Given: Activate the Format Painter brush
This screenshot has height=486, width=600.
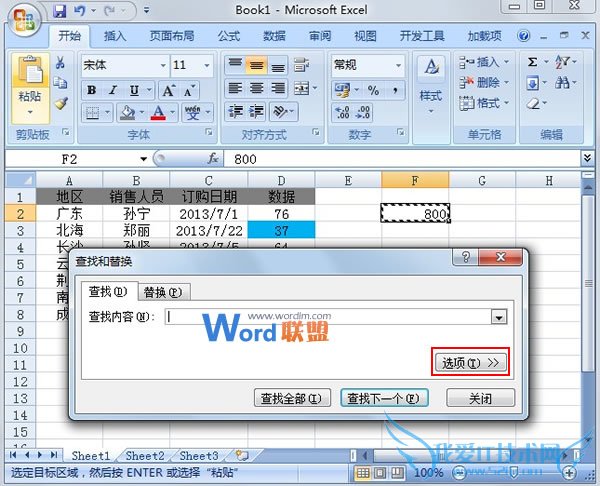Looking at the screenshot, I should 61,103.
